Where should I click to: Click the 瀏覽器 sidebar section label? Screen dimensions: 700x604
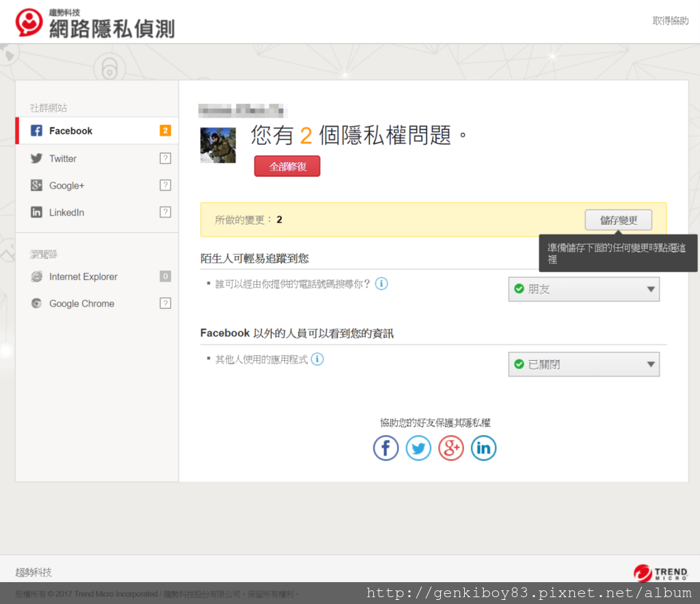click(x=43, y=254)
